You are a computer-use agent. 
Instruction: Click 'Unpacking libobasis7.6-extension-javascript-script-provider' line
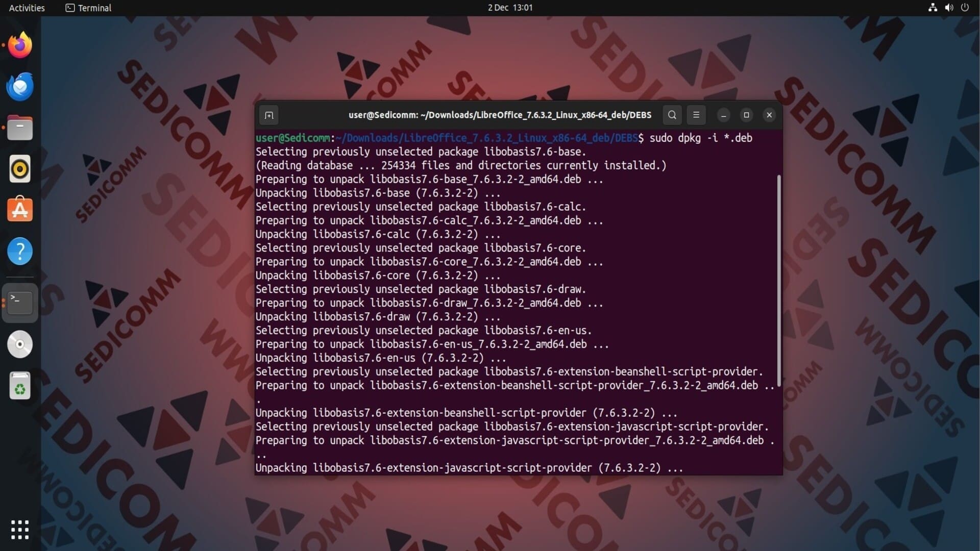[469, 468]
